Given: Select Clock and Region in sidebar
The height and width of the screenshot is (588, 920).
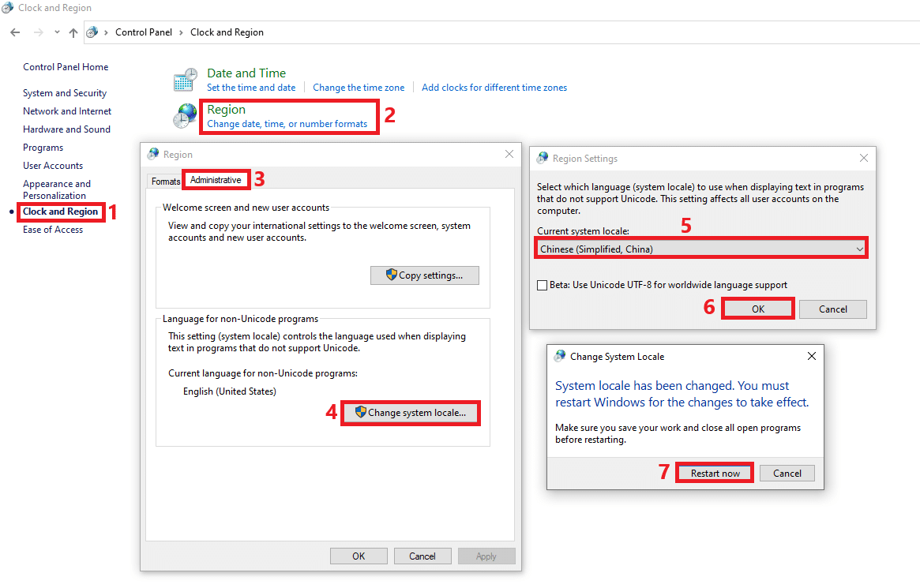Looking at the screenshot, I should [61, 212].
